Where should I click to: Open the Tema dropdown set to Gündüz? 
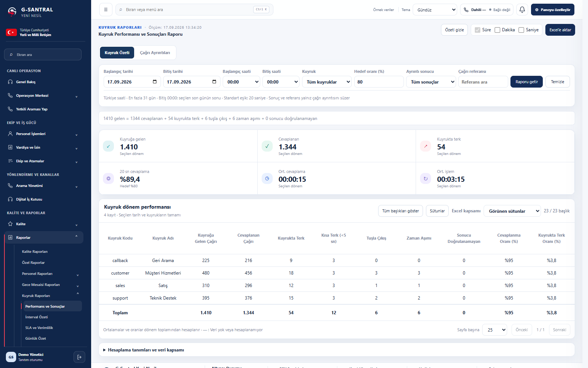pos(435,10)
